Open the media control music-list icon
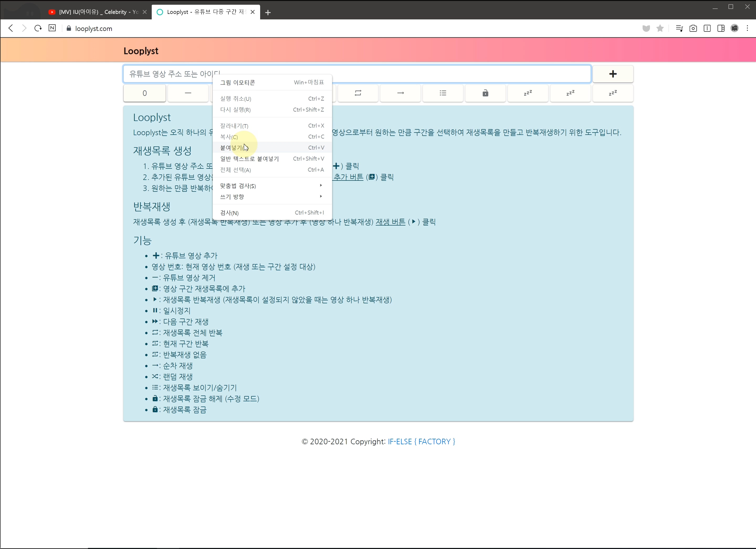 pos(679,28)
